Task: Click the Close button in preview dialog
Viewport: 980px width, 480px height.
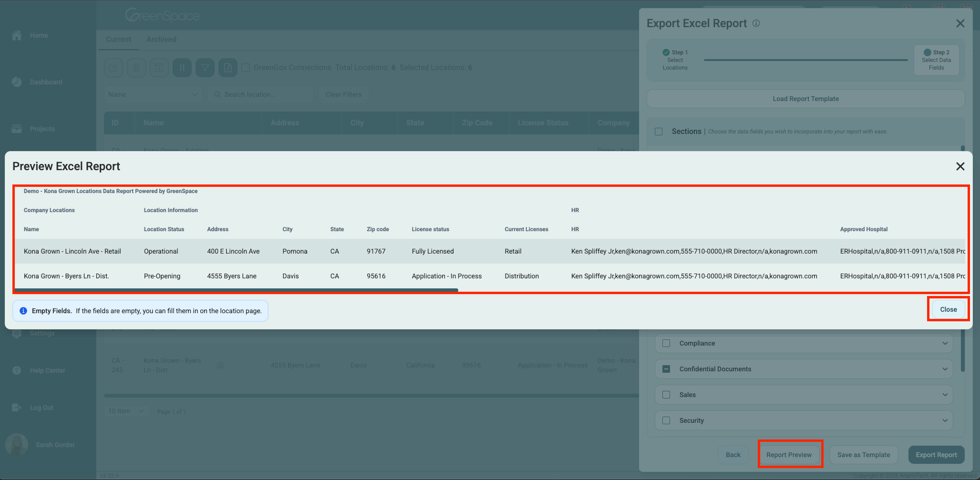Action: [948, 309]
